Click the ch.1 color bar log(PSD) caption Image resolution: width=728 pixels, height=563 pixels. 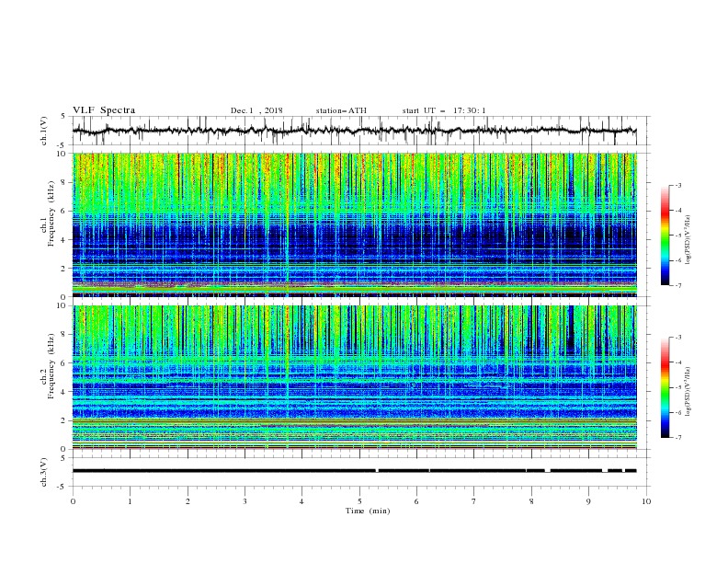tap(688, 240)
